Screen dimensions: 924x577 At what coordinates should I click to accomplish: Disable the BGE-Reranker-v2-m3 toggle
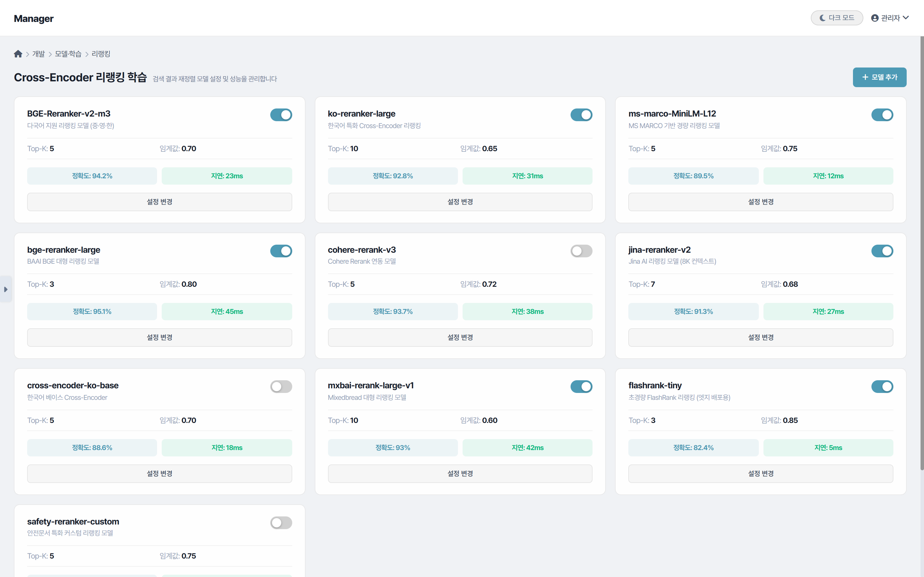[x=281, y=115]
